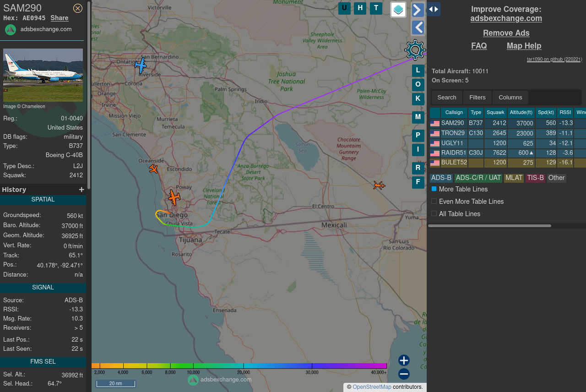Viewport: 586px width, 392px height.
Task: Select the blue aircraft near Ontario
Action: coord(141,65)
